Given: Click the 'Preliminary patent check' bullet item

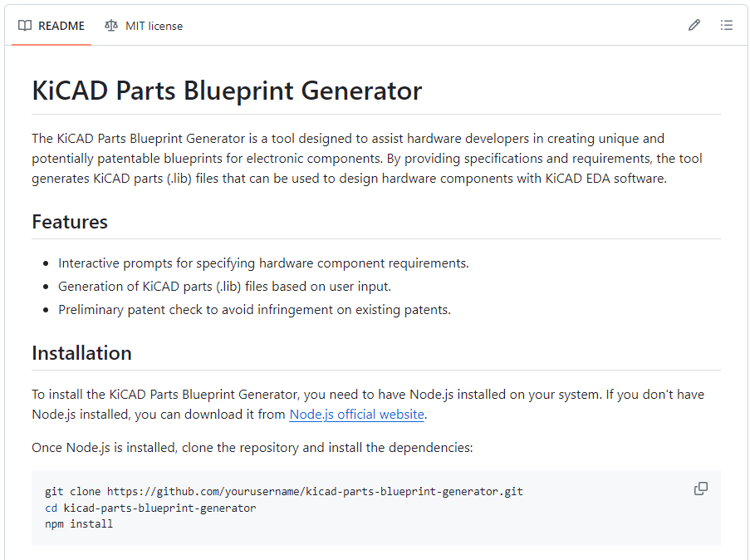Looking at the screenshot, I should pyautogui.click(x=254, y=310).
